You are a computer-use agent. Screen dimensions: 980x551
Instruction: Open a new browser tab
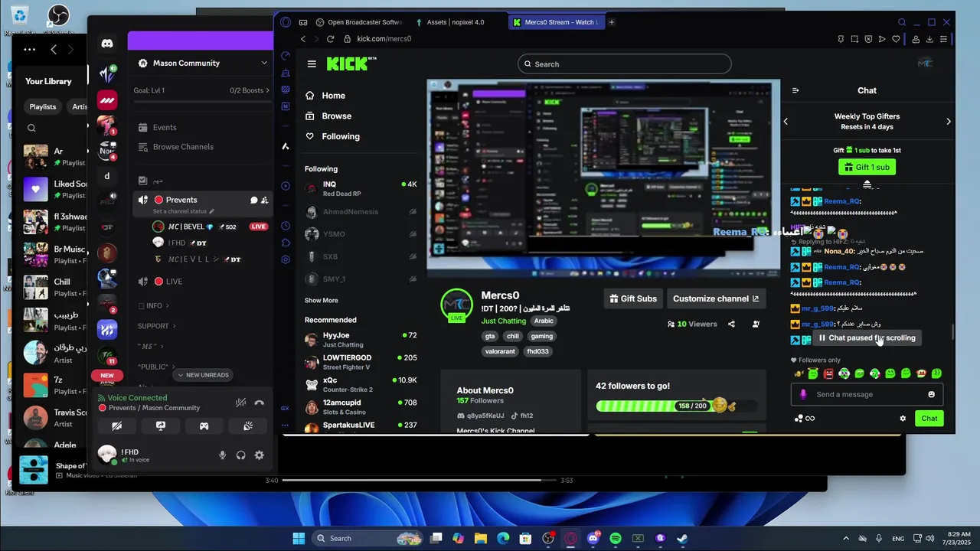click(x=612, y=22)
